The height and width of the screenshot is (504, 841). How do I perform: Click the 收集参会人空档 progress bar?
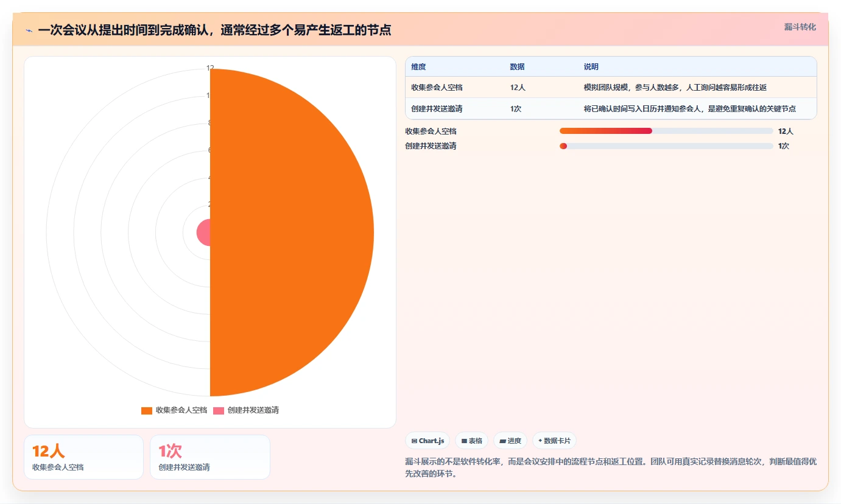[666, 131]
